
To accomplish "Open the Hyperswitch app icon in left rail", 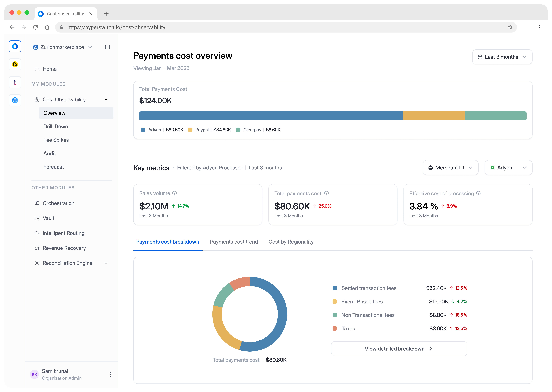I will click(x=15, y=46).
